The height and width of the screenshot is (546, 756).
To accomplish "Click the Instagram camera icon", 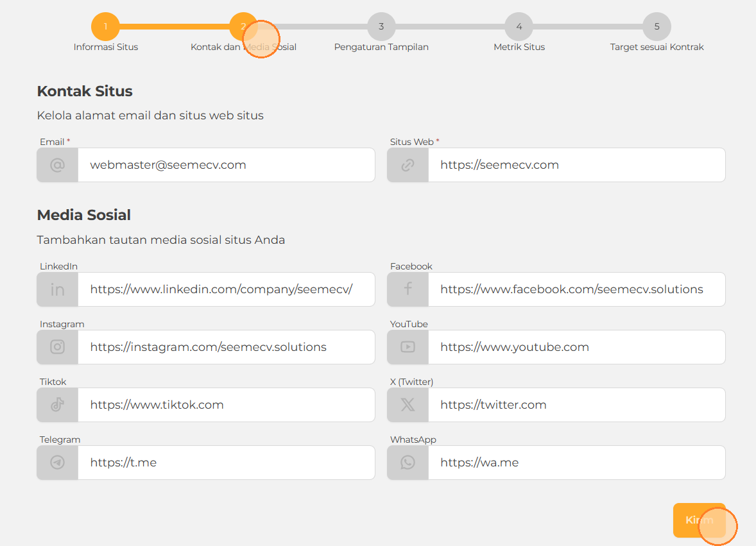I will click(58, 347).
